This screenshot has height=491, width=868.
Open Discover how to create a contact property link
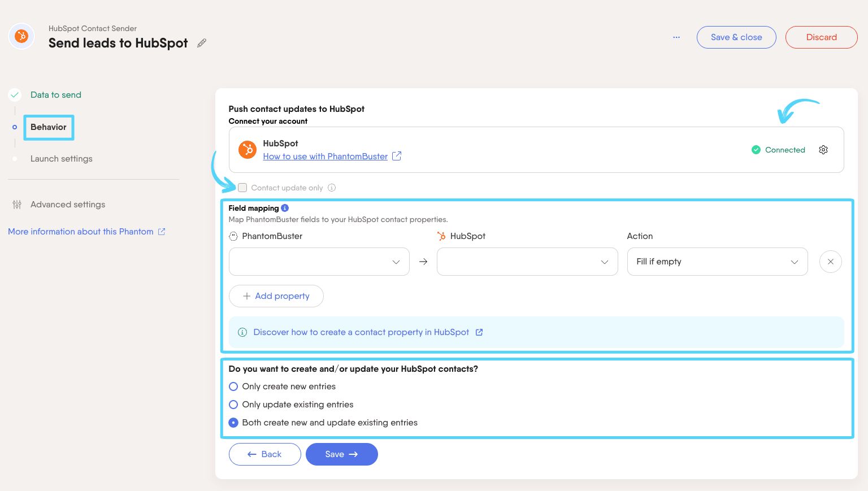pyautogui.click(x=361, y=332)
